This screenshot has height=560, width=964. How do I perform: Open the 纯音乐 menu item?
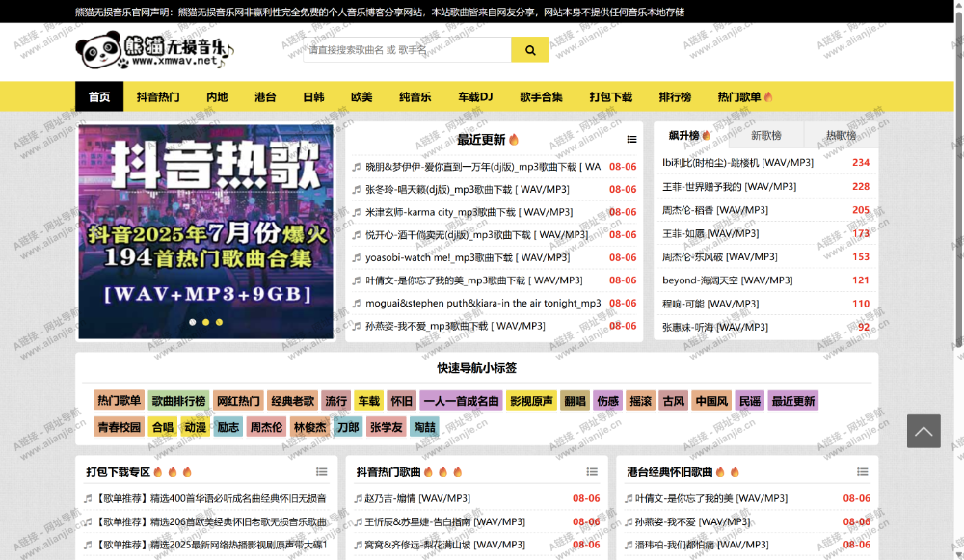415,96
